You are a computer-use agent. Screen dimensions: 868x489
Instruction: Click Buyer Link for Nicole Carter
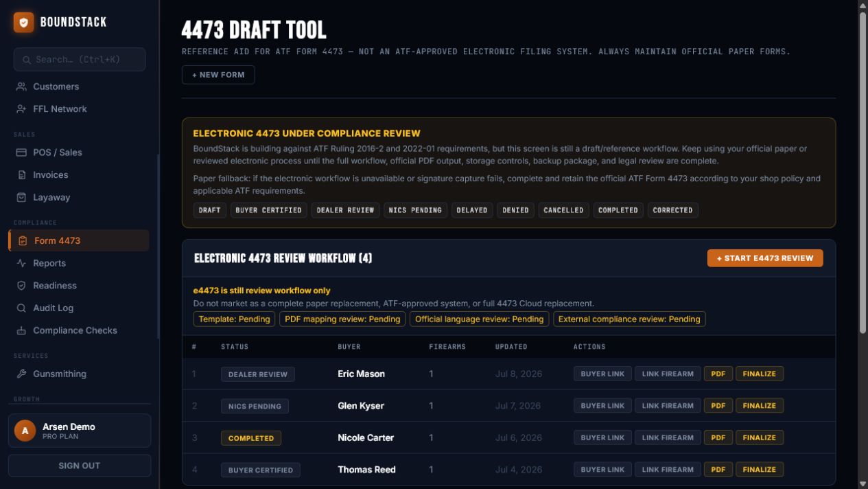coord(602,437)
